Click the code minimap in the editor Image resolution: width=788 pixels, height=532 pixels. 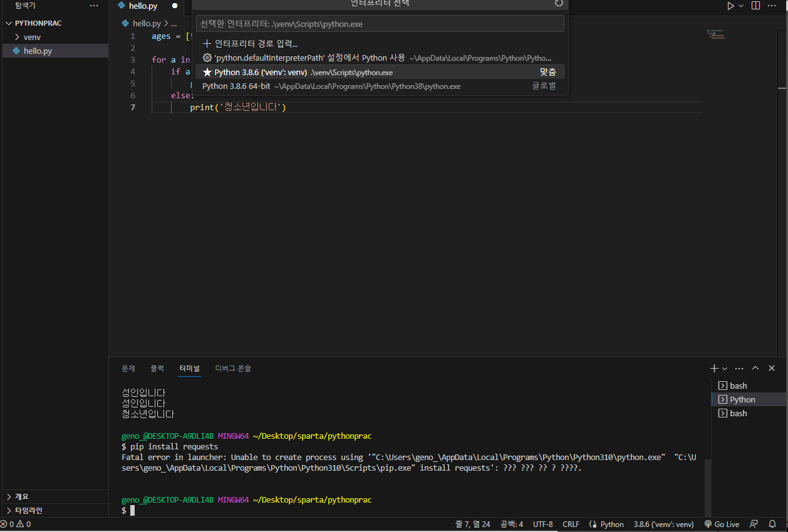[716, 34]
